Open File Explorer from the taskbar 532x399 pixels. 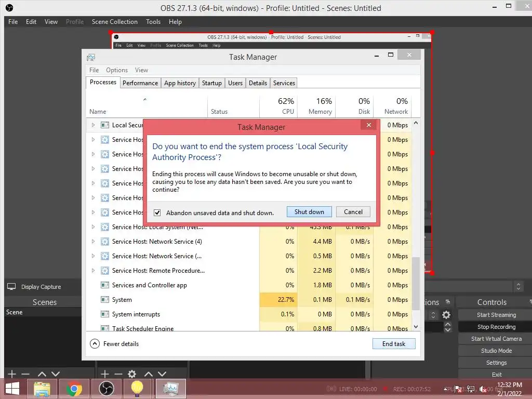[42, 389]
